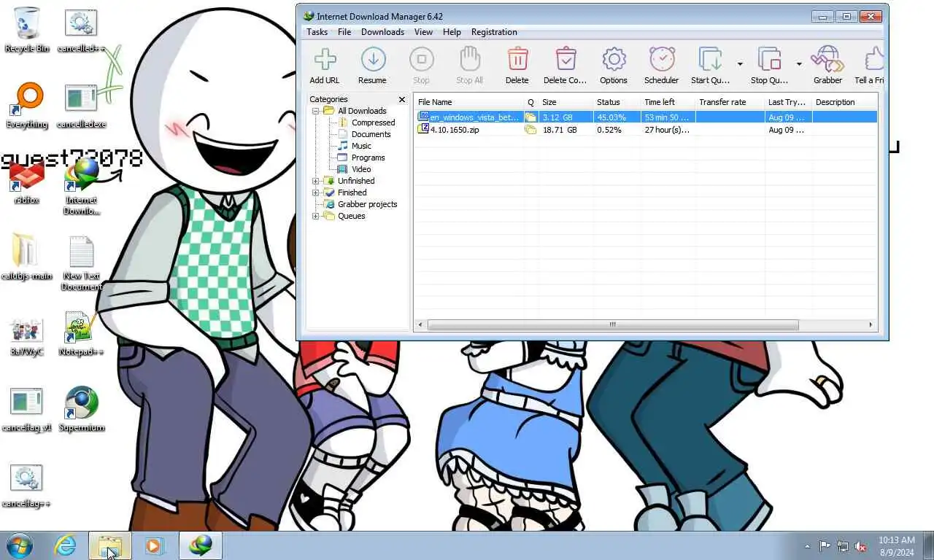This screenshot has height=560, width=934.
Task: Show hidden tray icons arrow
Action: tap(807, 546)
